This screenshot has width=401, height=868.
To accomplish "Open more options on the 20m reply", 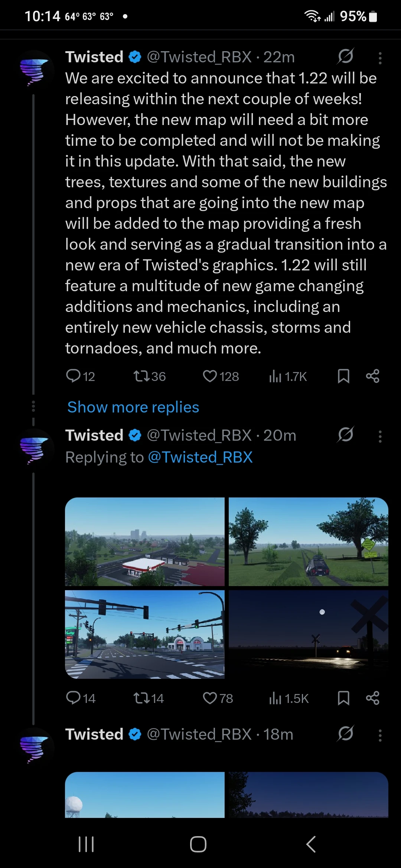I will point(380,437).
